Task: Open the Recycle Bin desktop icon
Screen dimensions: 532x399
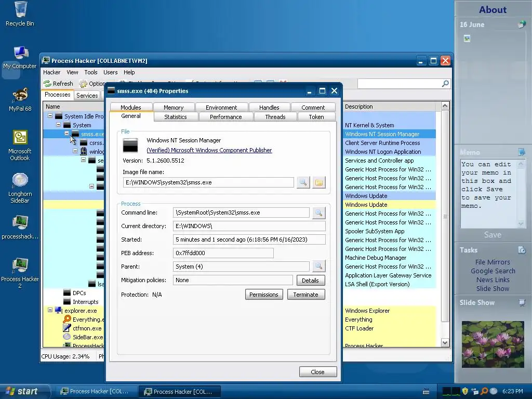Action: point(20,14)
